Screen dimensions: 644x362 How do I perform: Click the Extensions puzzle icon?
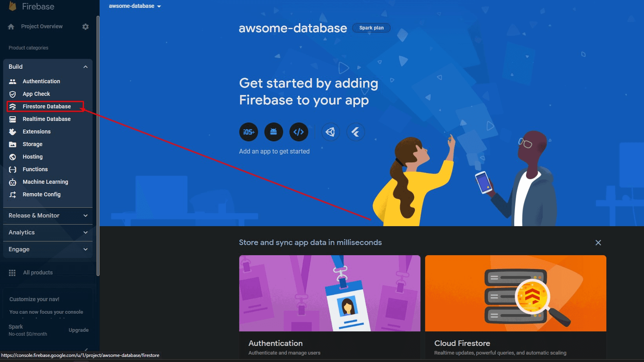pos(13,132)
